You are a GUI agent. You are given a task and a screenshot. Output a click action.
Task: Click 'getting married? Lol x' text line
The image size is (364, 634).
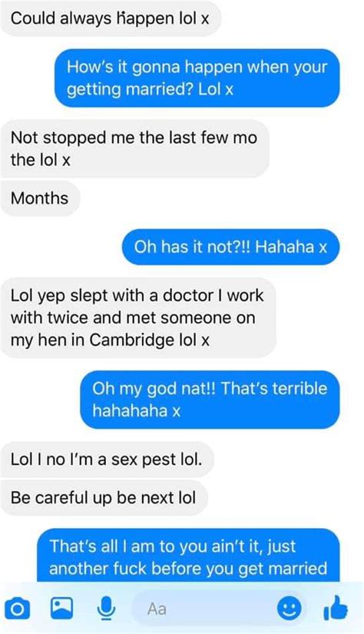(x=150, y=89)
